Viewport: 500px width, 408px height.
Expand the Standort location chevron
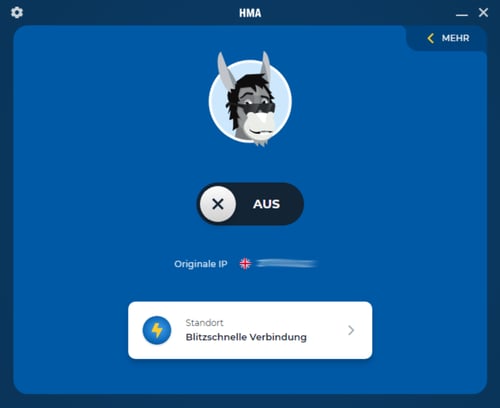point(351,330)
